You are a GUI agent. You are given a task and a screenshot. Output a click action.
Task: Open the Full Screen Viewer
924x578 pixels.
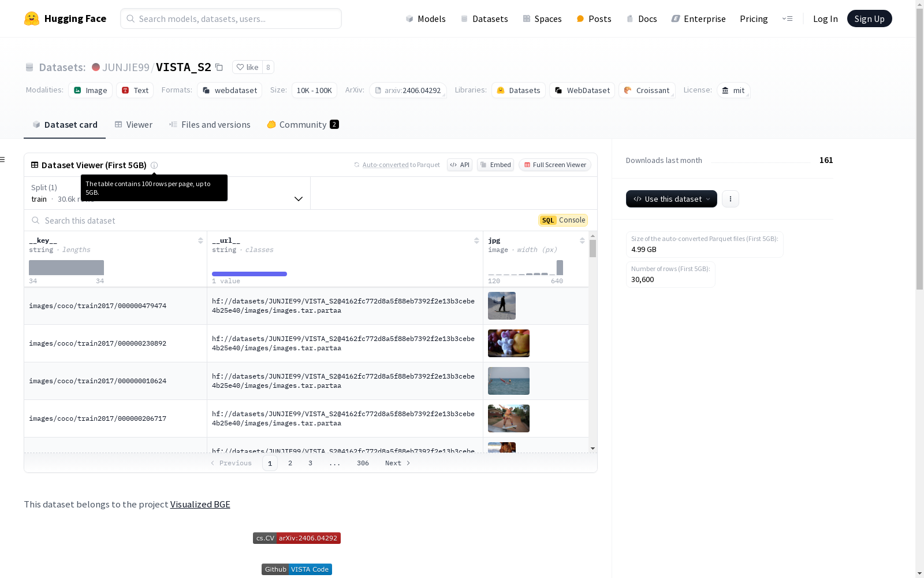point(555,165)
